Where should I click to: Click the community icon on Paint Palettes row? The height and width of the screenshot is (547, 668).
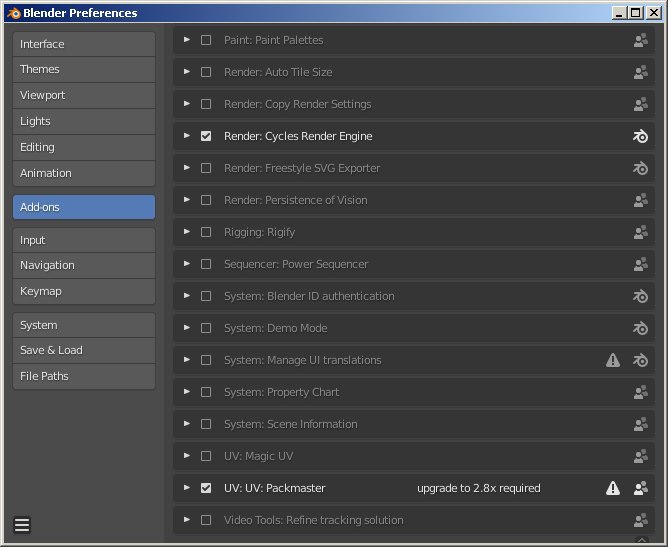tap(640, 40)
